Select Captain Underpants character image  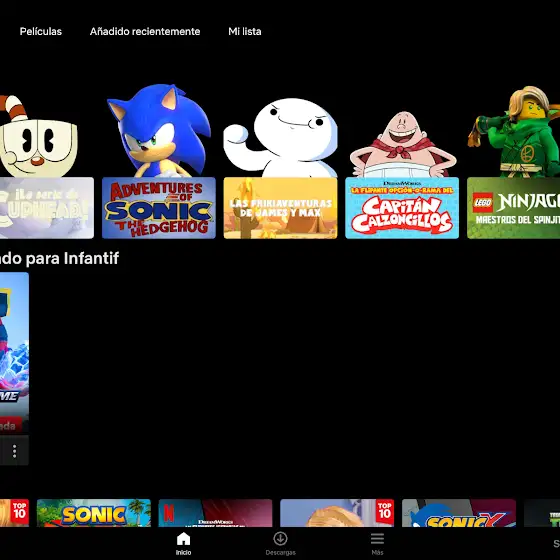pyautogui.click(x=402, y=144)
